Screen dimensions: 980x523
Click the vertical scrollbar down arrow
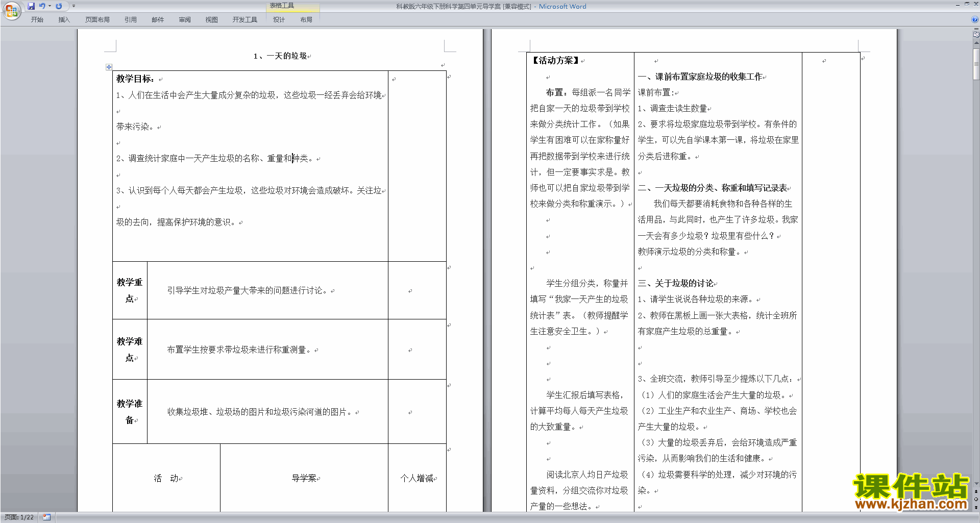click(x=976, y=484)
